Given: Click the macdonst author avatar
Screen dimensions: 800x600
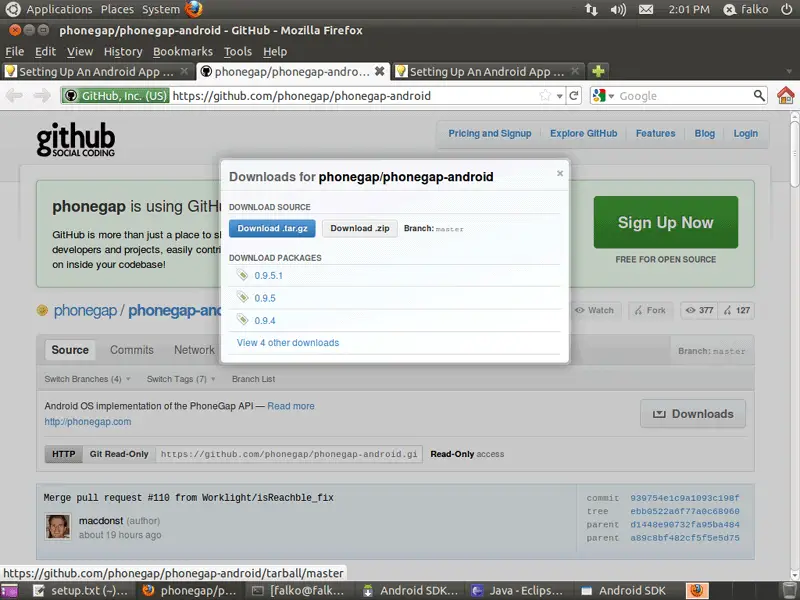Looking at the screenshot, I should tap(58, 527).
